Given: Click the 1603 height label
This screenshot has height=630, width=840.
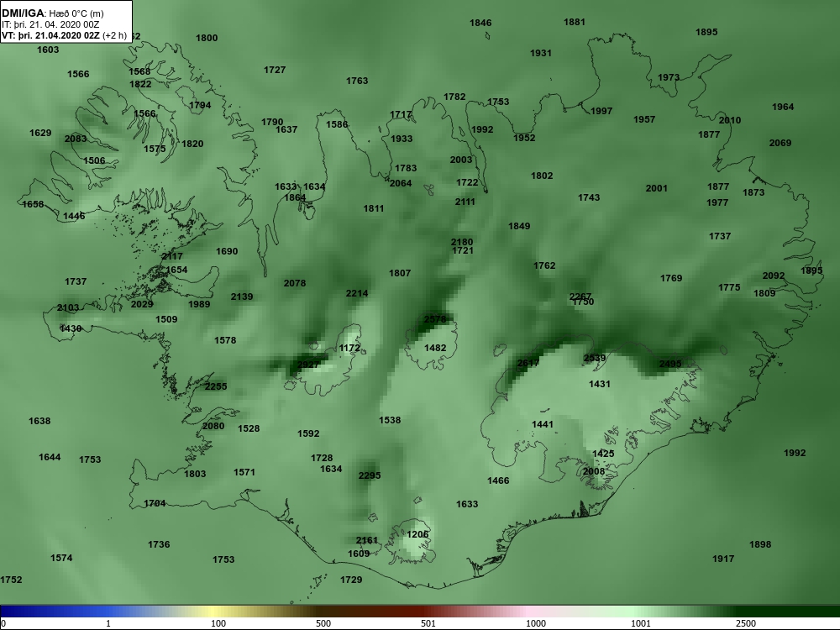Looking at the screenshot, I should 48,50.
